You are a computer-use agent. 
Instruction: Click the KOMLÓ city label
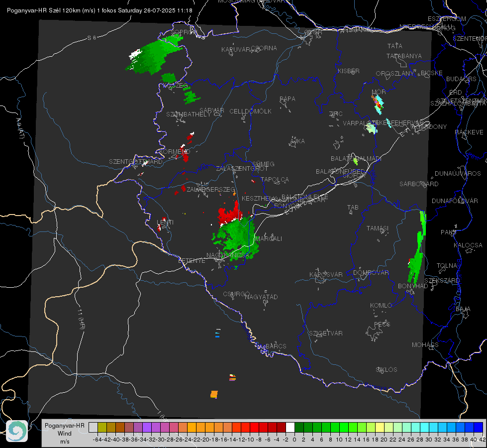pyautogui.click(x=381, y=306)
